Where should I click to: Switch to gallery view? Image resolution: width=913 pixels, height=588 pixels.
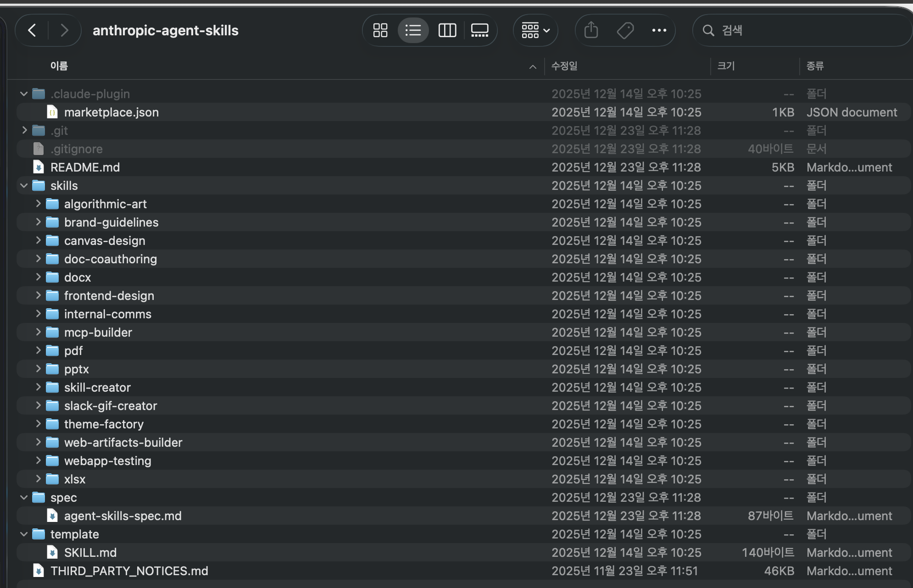pos(480,30)
